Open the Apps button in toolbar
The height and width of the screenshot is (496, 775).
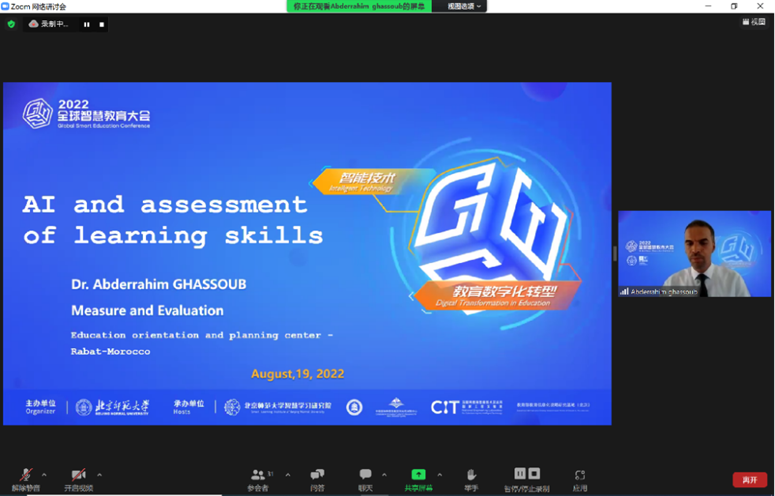coord(580,478)
